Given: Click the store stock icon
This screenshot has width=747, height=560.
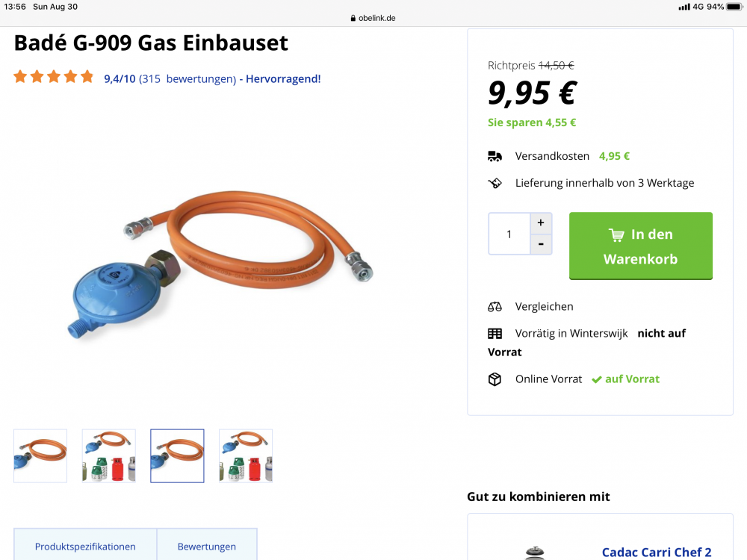Looking at the screenshot, I should tap(495, 333).
